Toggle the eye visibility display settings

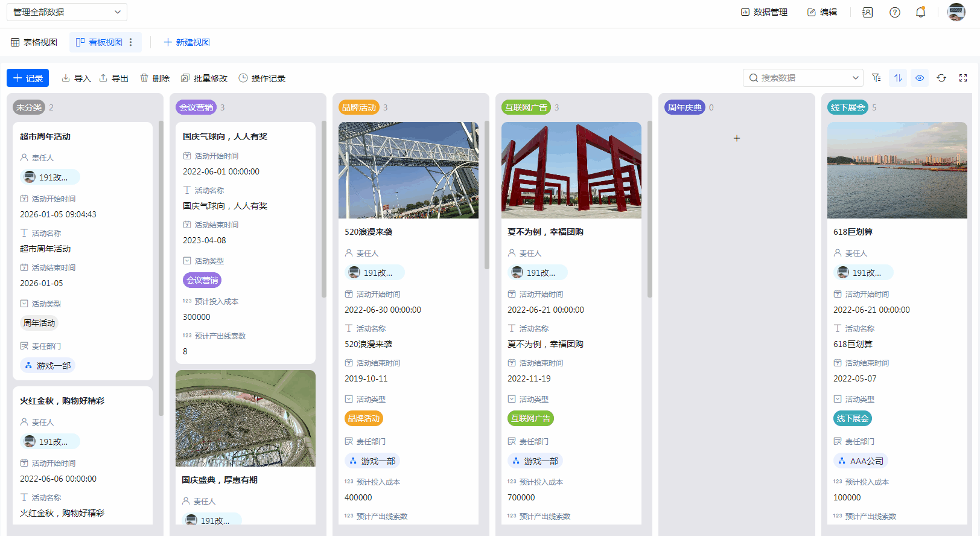[x=920, y=78]
